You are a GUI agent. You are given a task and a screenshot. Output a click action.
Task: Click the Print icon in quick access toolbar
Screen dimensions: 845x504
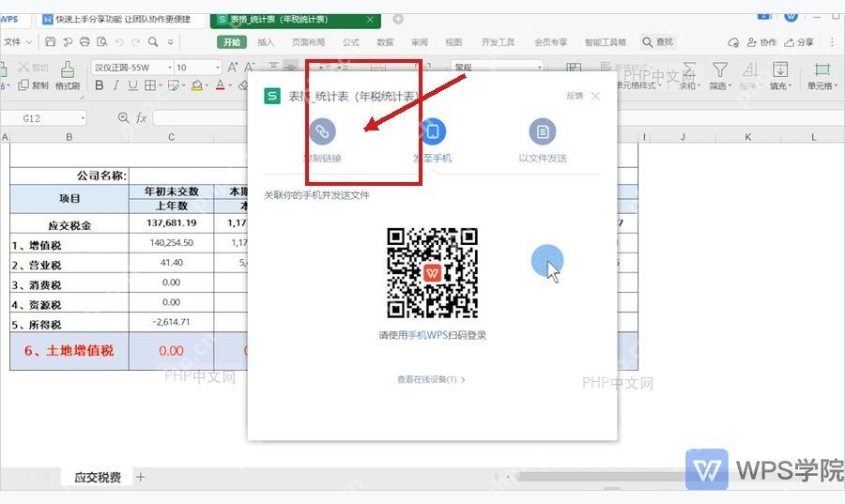84,41
